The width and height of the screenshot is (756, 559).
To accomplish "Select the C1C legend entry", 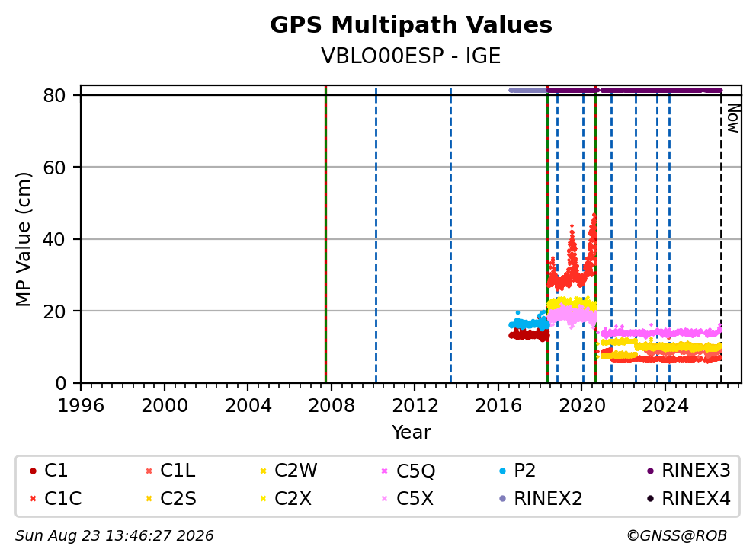I will [56, 499].
